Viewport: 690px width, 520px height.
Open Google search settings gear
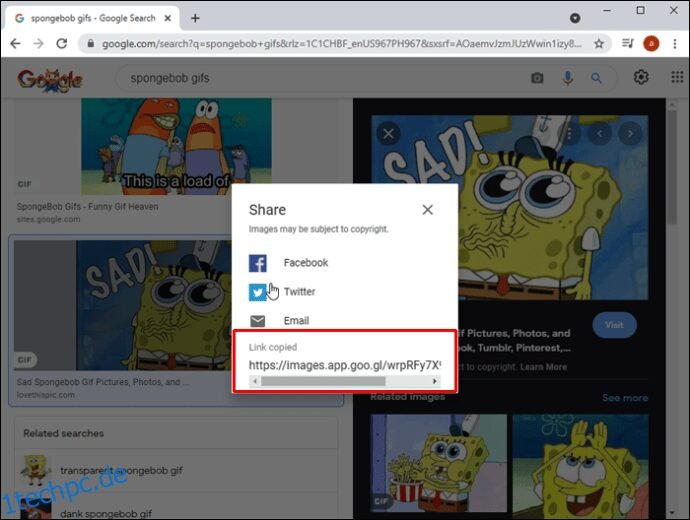click(641, 77)
